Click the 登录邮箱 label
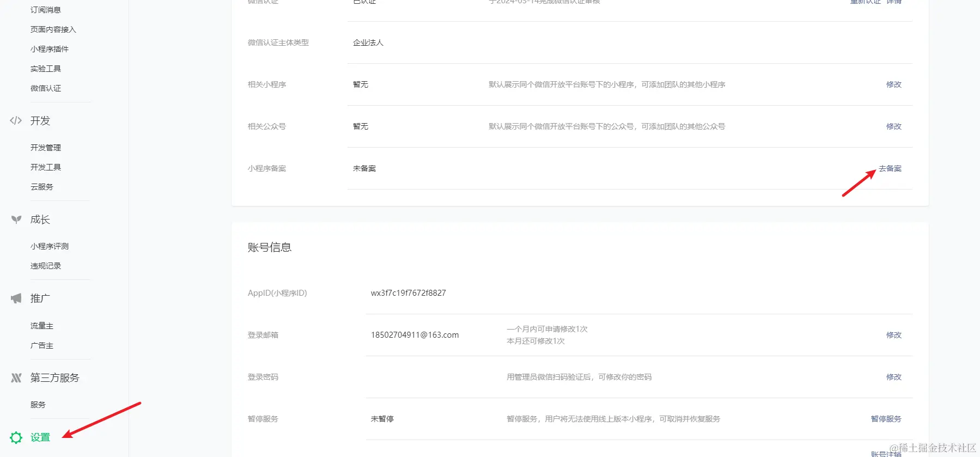 tap(263, 335)
